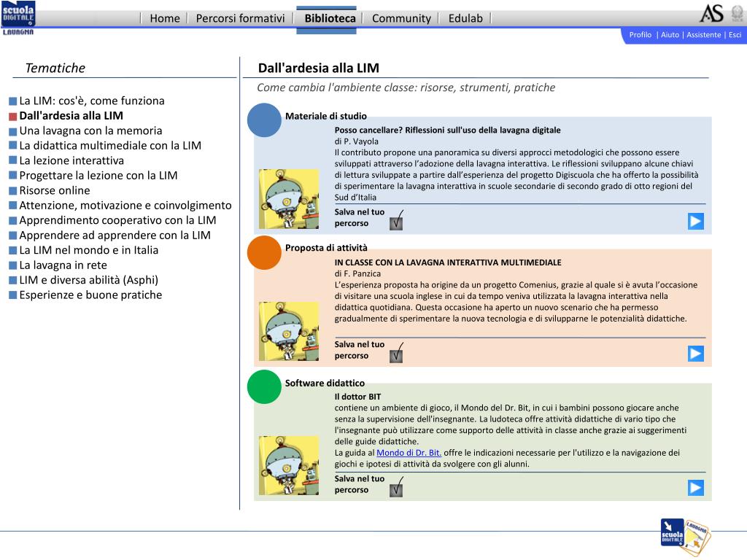Select Apprendere ad apprendere con la LIM

point(115,236)
